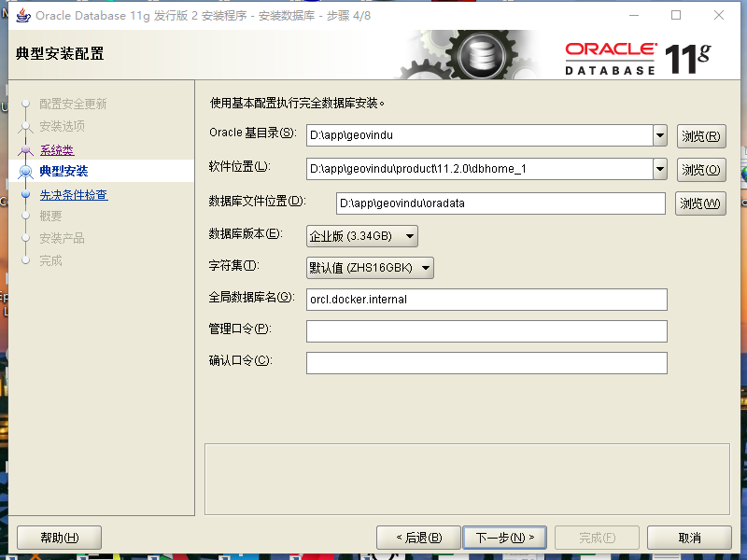Cancel installation with the 取消 button

[x=689, y=538]
